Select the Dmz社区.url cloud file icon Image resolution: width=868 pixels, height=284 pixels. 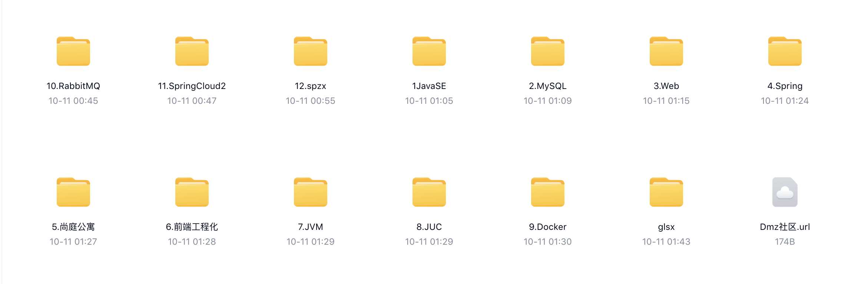785,192
